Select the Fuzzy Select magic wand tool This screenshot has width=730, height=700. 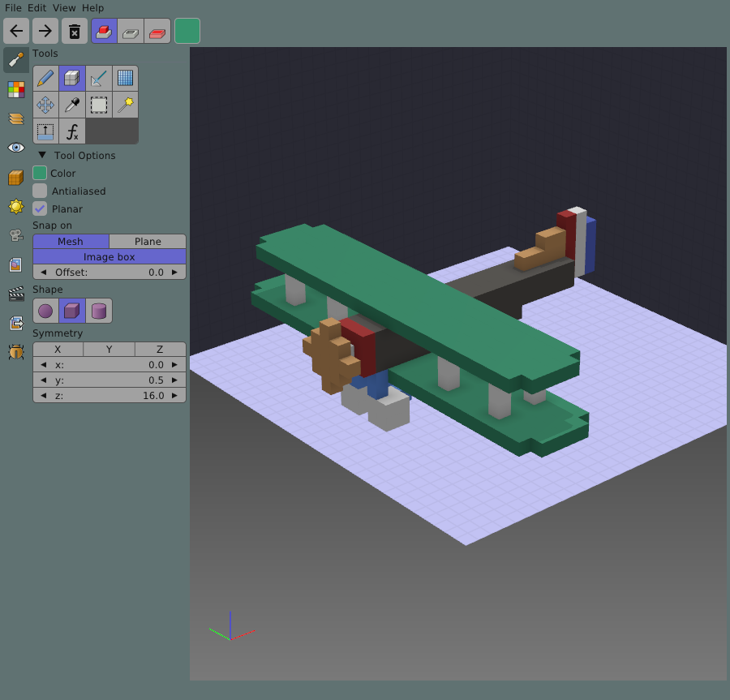[125, 105]
